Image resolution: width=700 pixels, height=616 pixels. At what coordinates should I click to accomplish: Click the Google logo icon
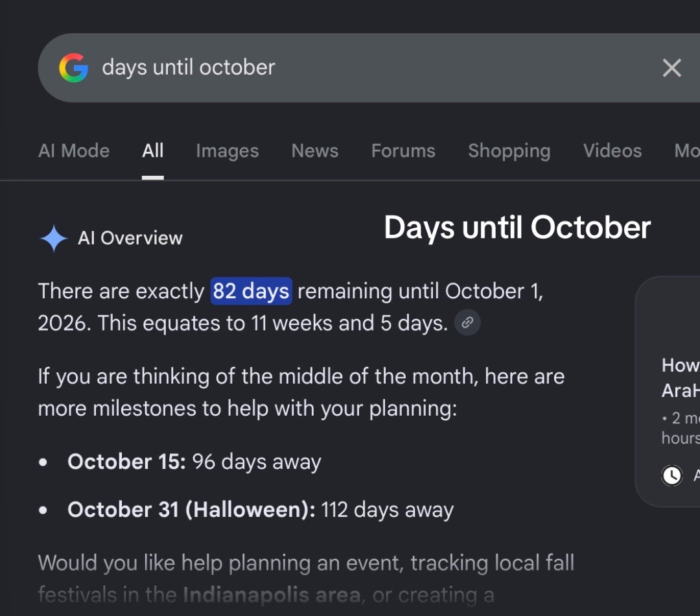point(74,68)
